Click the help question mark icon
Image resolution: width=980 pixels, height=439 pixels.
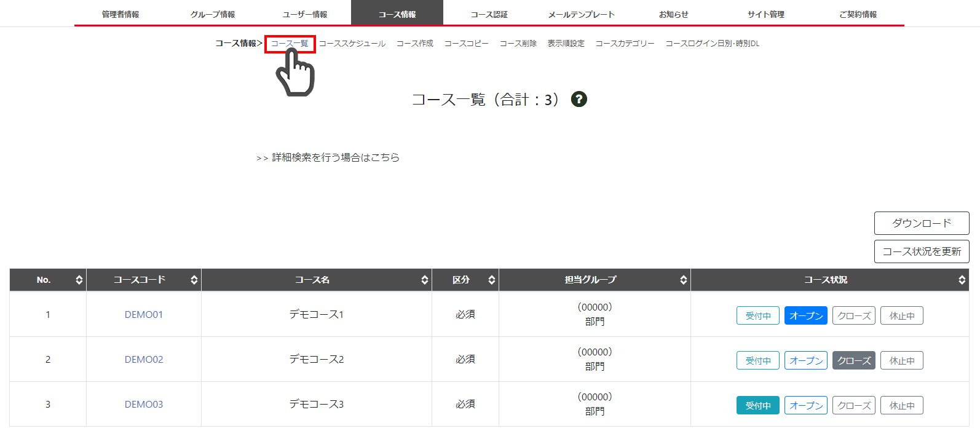(x=579, y=99)
